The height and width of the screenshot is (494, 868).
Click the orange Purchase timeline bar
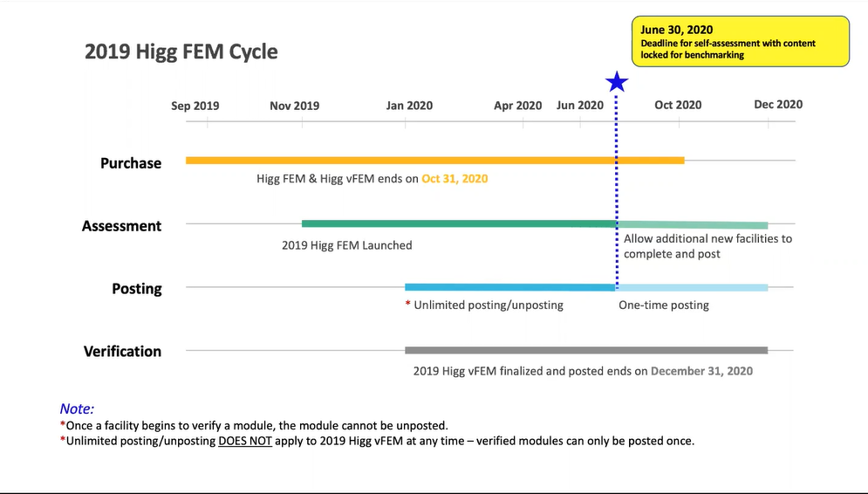click(434, 161)
